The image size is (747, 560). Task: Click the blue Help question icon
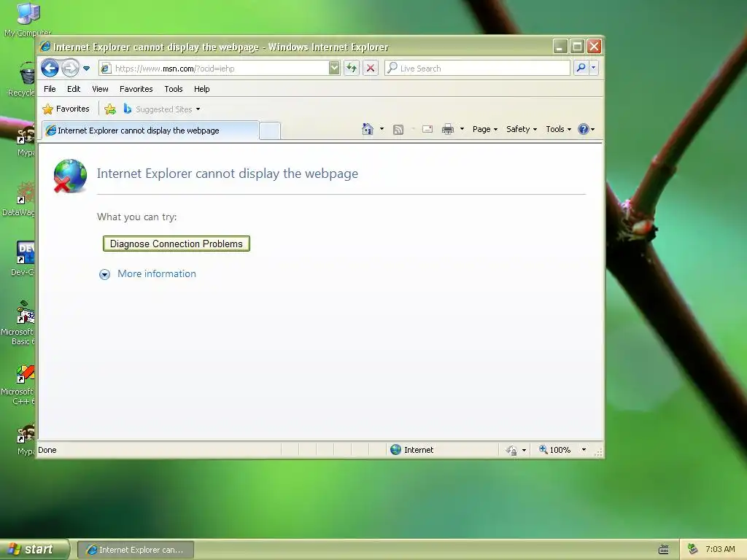tap(583, 129)
